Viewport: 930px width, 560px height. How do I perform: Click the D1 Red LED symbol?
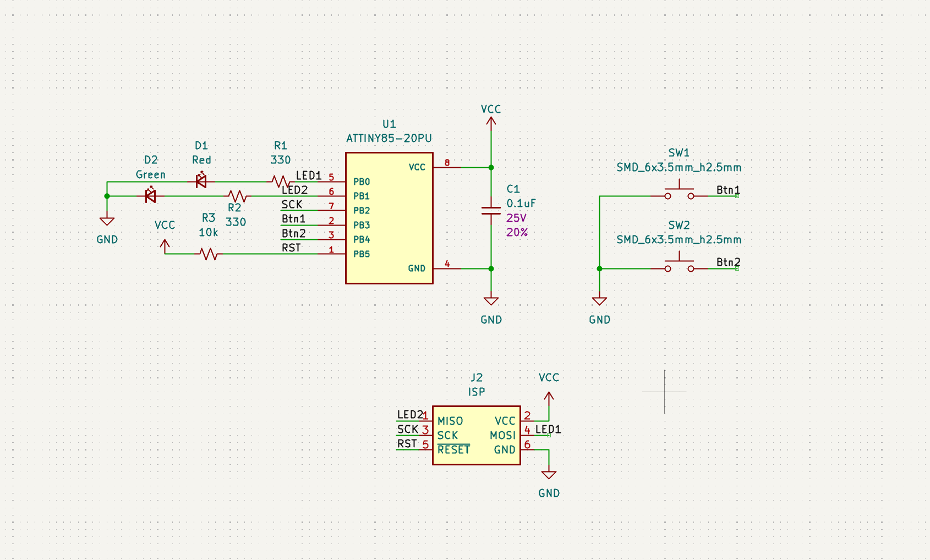click(201, 180)
